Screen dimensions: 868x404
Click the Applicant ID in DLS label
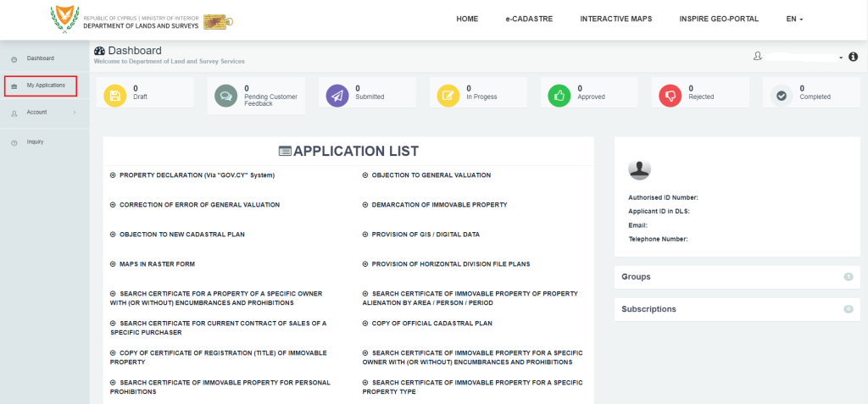click(659, 212)
